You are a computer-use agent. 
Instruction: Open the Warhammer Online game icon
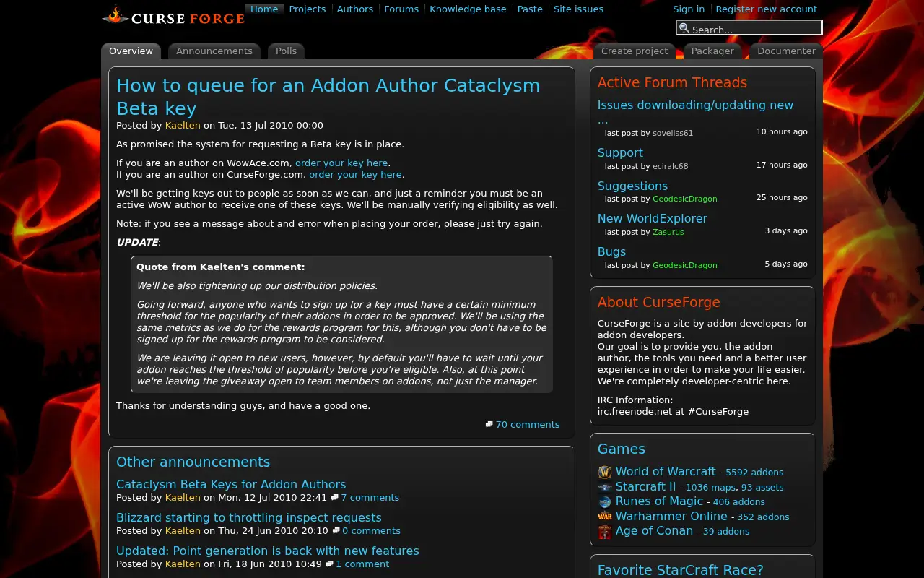[x=605, y=517]
